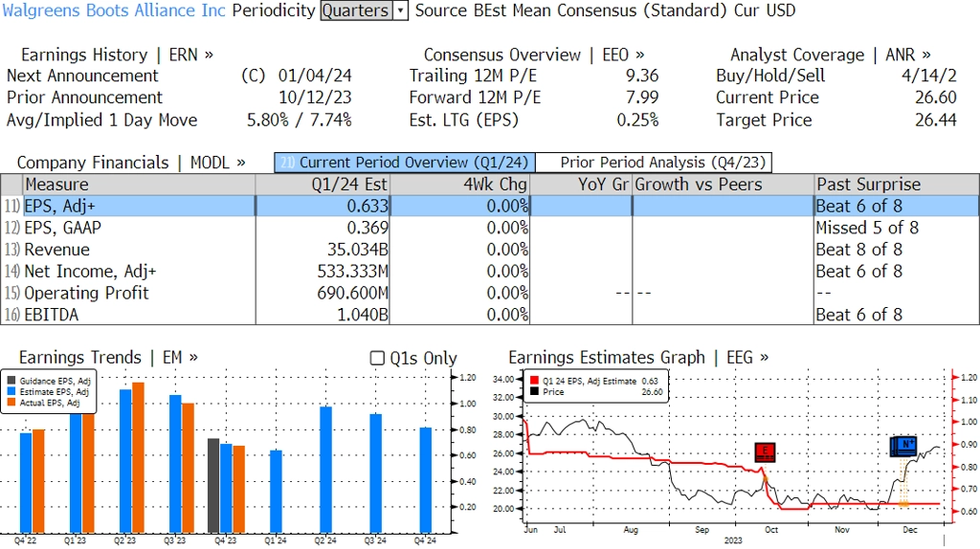Click the Prior Announcement date 10/12/23
The width and height of the screenshot is (980, 549).
pos(315,98)
